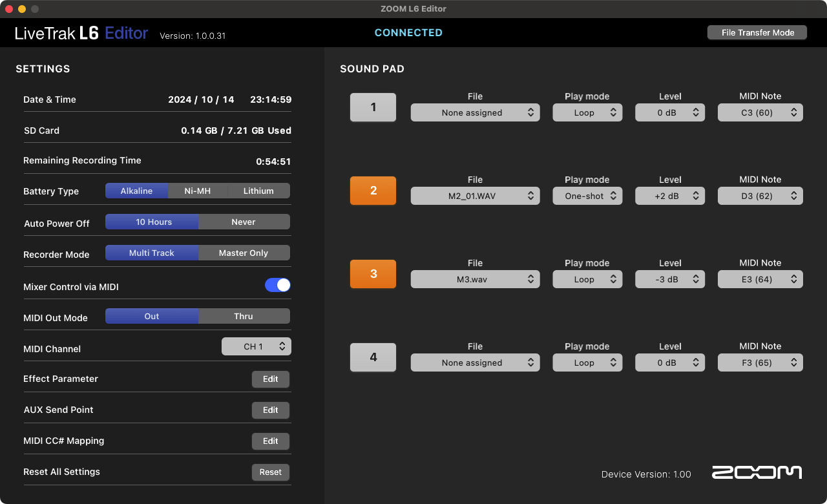Open the F3 (65) MIDI Note dropdown
Screen dimensions: 827x504
coord(760,362)
